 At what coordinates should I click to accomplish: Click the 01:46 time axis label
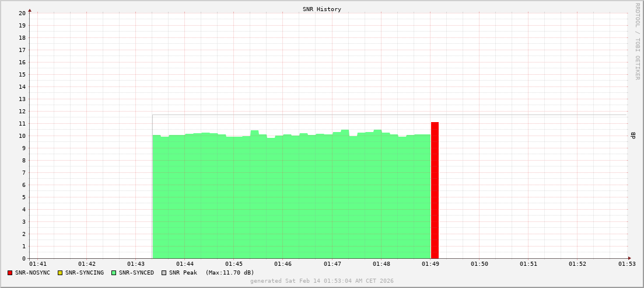(x=283, y=264)
